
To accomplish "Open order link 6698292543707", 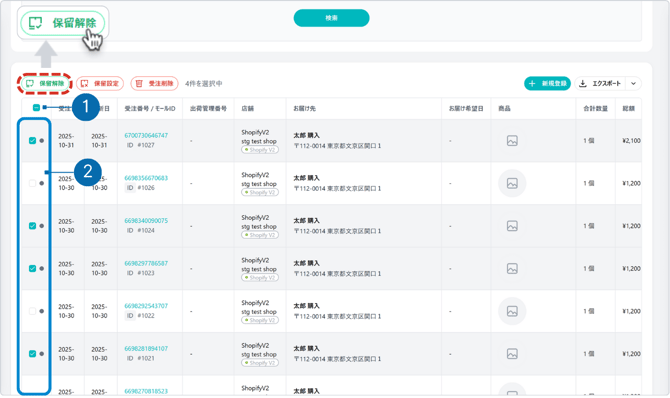I will coord(146,306).
